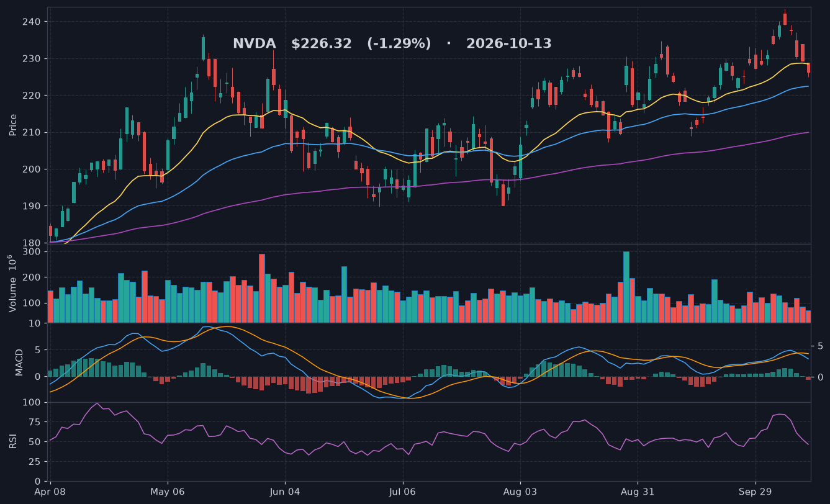
Task: Click the Apr 08 date axis label
Action: [x=50, y=492]
